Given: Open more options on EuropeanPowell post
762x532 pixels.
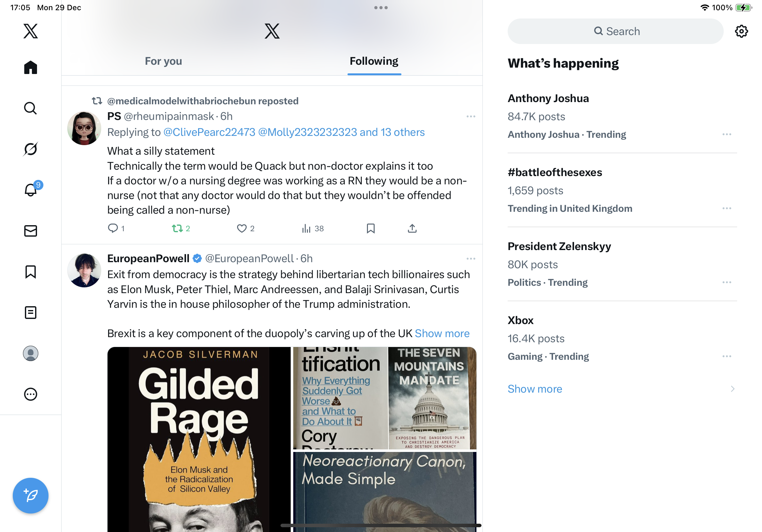Looking at the screenshot, I should [471, 259].
